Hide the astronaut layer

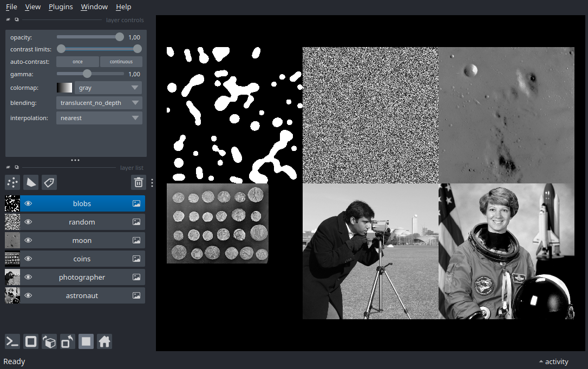[x=28, y=296]
